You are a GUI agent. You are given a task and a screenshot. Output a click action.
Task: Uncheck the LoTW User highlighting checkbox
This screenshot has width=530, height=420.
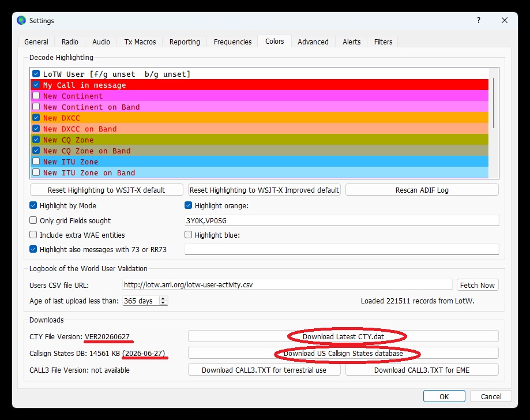tap(36, 74)
